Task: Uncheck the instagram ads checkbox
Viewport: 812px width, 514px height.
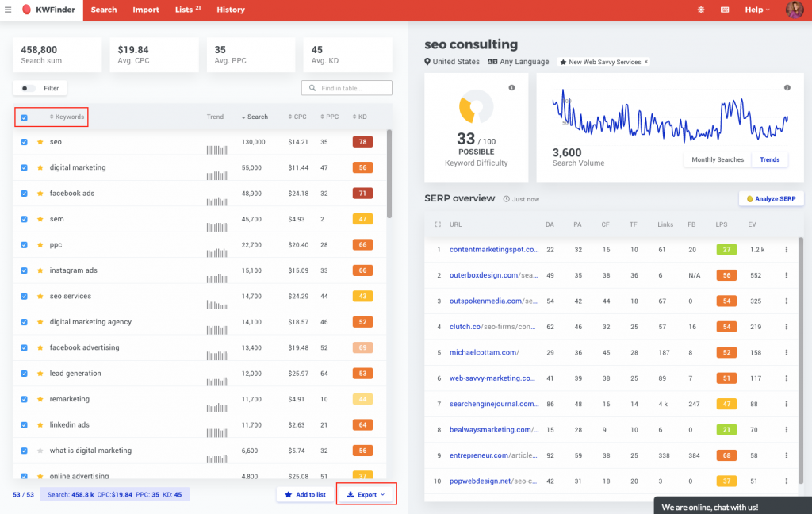Action: pos(25,270)
